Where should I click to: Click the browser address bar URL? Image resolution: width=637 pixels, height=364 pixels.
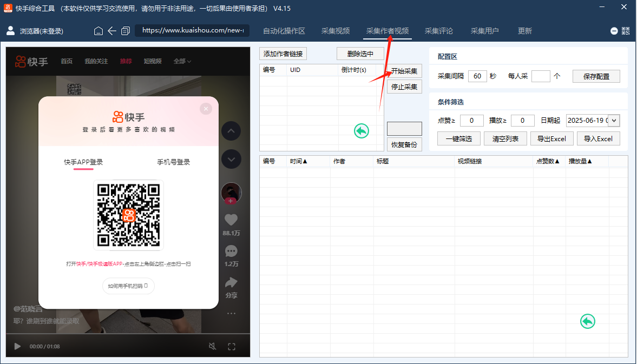point(193,30)
